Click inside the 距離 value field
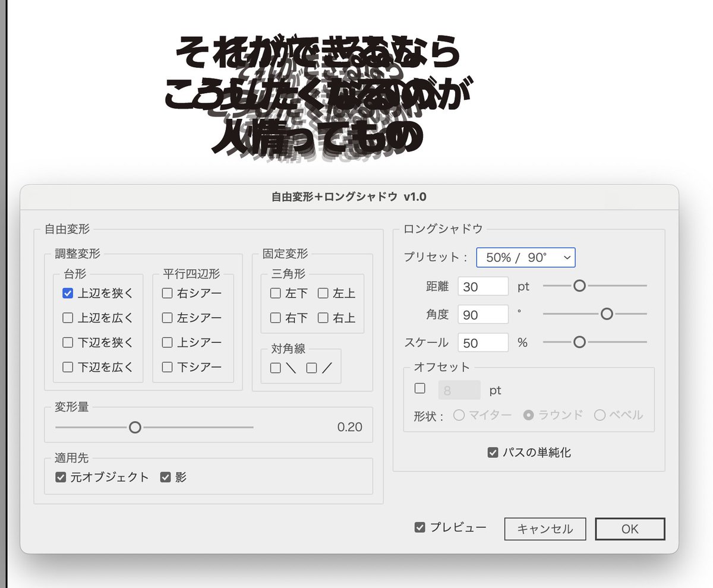The image size is (713, 588). (482, 286)
